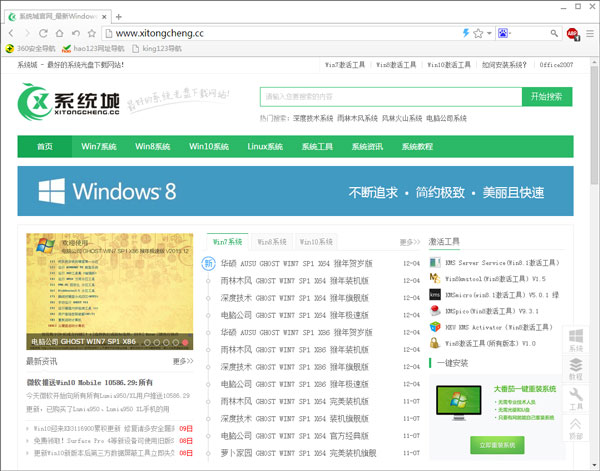Click the KMSpico red button icon

(435, 310)
